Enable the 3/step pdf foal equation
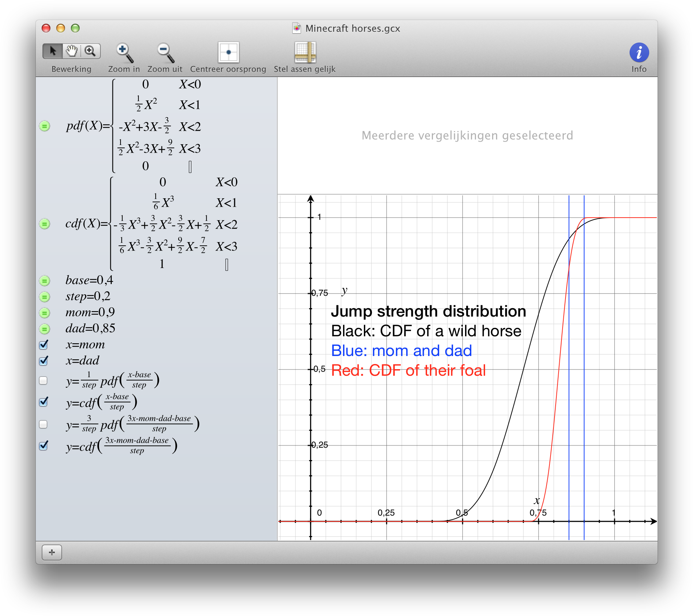Image resolution: width=693 pixels, height=616 pixels. click(x=43, y=424)
